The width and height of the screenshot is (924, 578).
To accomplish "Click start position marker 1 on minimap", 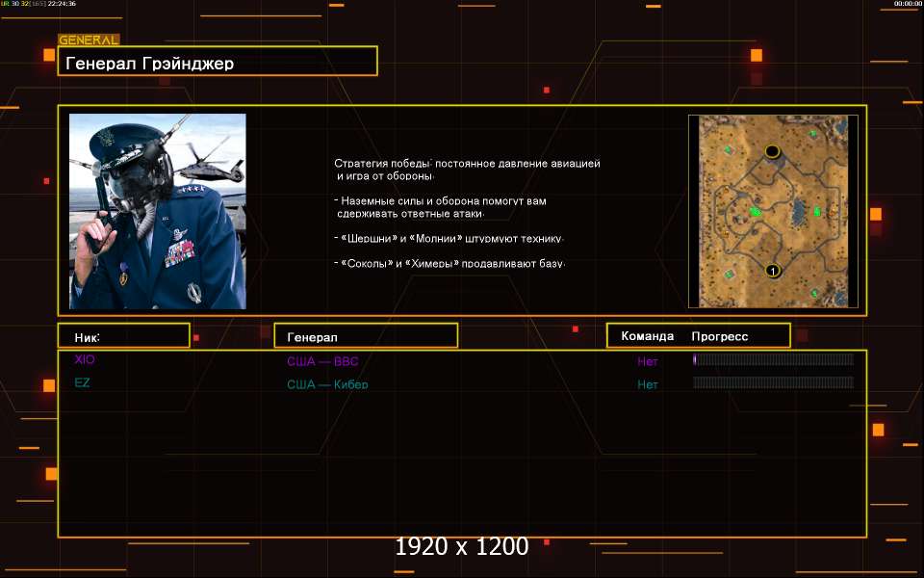I will (x=771, y=272).
